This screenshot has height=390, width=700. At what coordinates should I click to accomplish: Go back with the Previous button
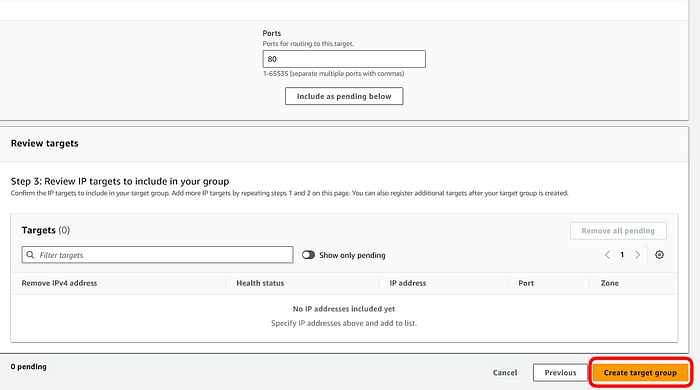[560, 373]
